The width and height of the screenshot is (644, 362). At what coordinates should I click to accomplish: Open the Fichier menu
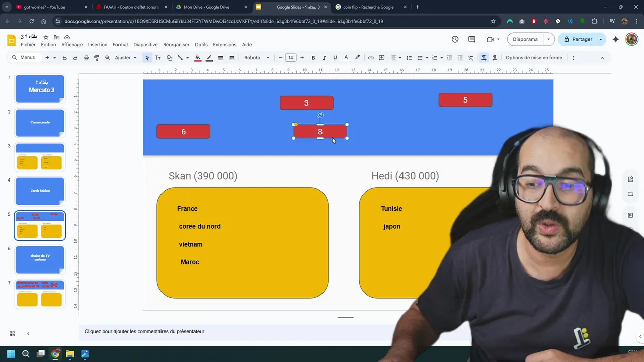pyautogui.click(x=28, y=45)
